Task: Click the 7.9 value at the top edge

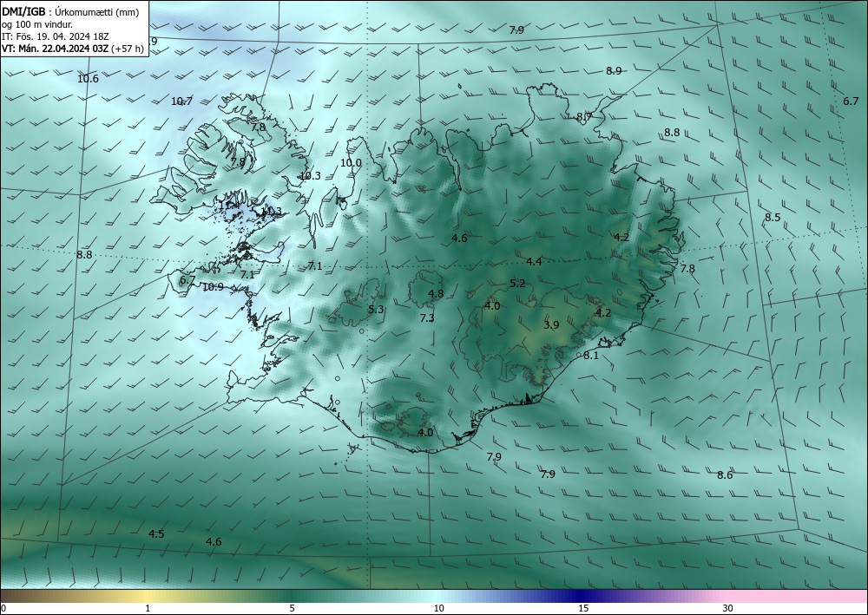Action: pos(516,29)
